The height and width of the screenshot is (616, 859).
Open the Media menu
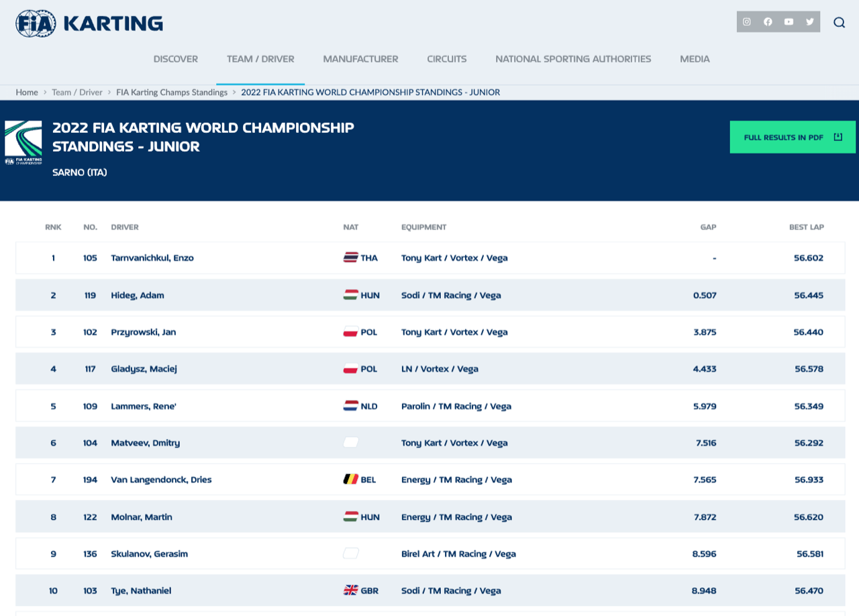695,59
